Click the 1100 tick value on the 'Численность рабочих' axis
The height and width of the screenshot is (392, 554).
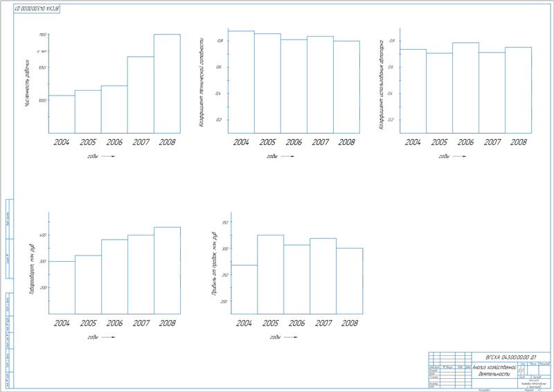point(43,35)
